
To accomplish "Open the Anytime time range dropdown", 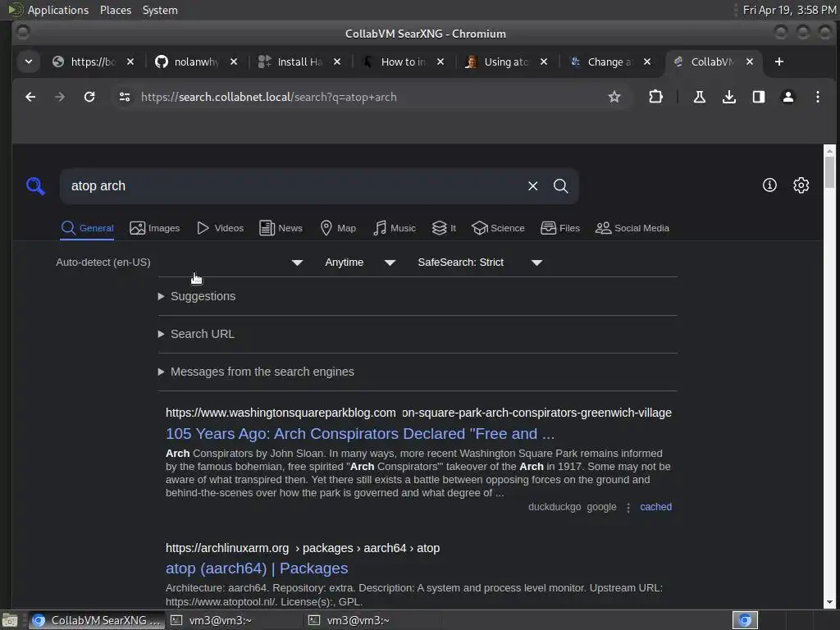I will click(x=360, y=262).
